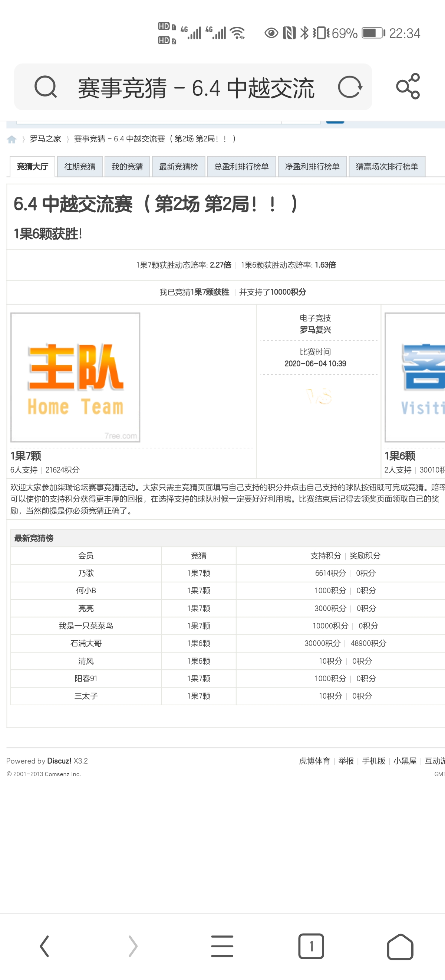
Task: Open 总盈利排行榜单 tab
Action: click(x=241, y=167)
